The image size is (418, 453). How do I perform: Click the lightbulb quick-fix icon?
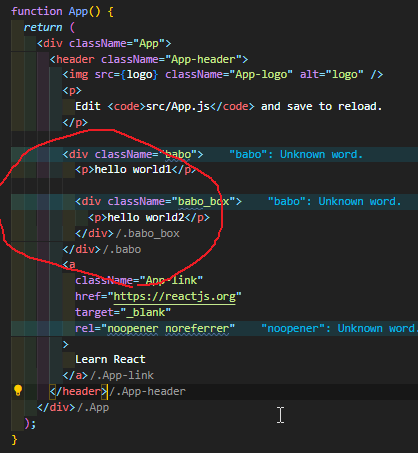[18, 391]
